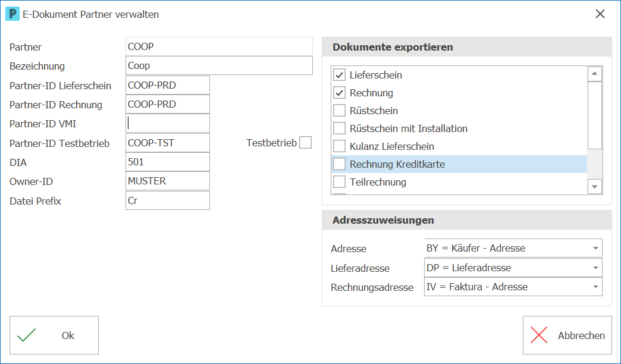Click the Partner-ID VMI input field
This screenshot has width=621, height=364.
point(168,123)
